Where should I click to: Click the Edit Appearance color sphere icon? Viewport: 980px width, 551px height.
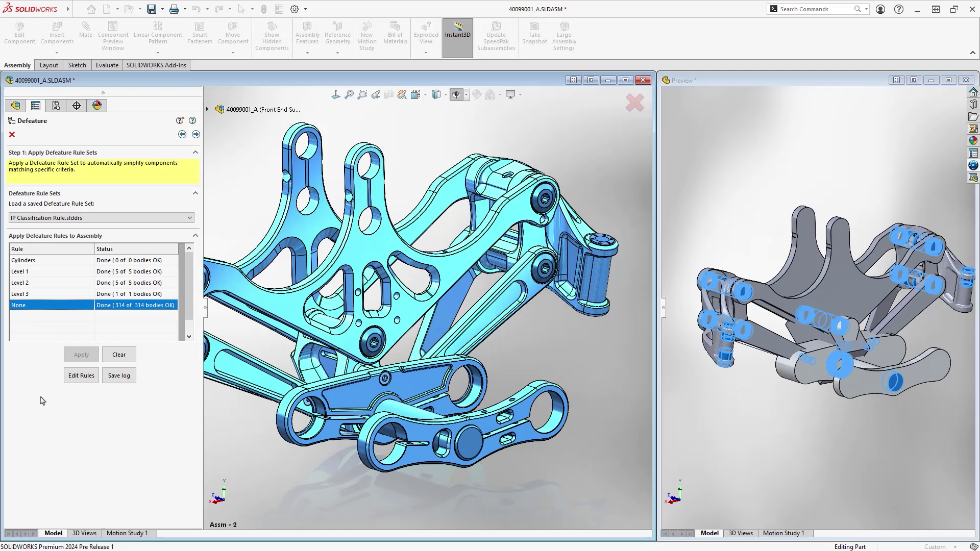(x=477, y=94)
